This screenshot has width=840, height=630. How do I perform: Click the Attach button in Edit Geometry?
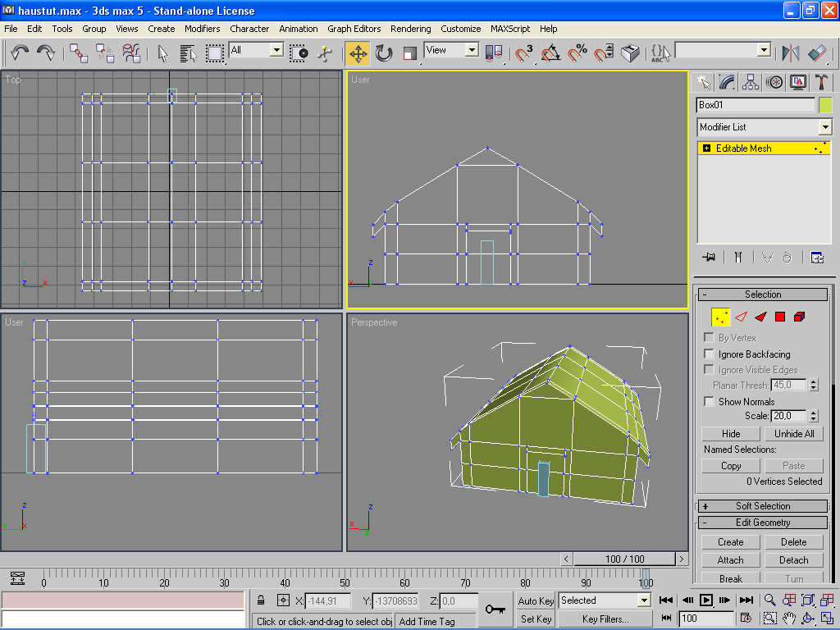730,560
